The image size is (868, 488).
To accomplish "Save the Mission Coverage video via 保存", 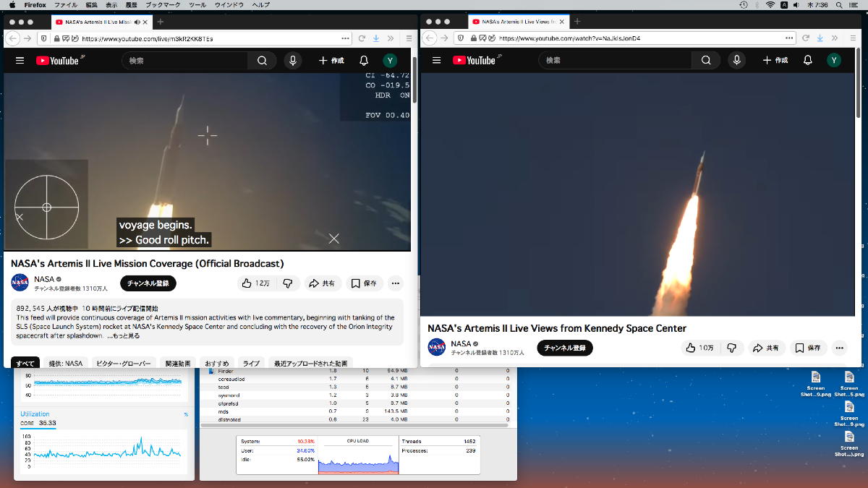I will pyautogui.click(x=365, y=283).
